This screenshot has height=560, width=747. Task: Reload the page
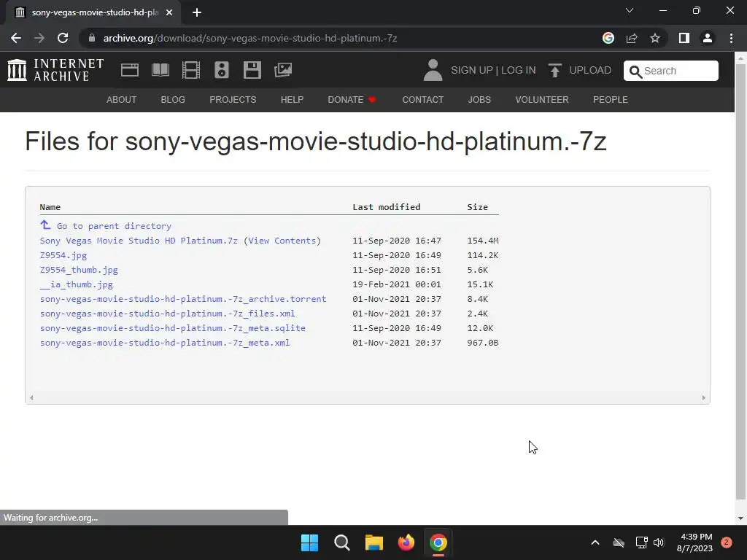[63, 38]
